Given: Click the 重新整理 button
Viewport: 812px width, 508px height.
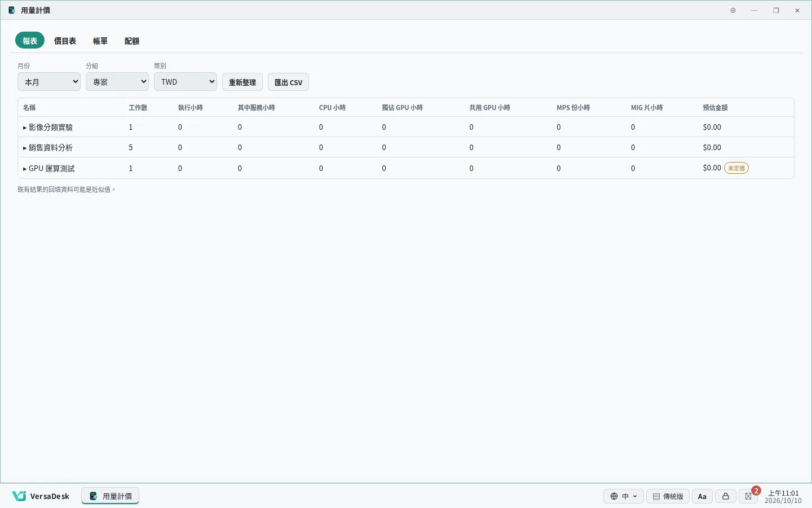Looking at the screenshot, I should [x=242, y=82].
